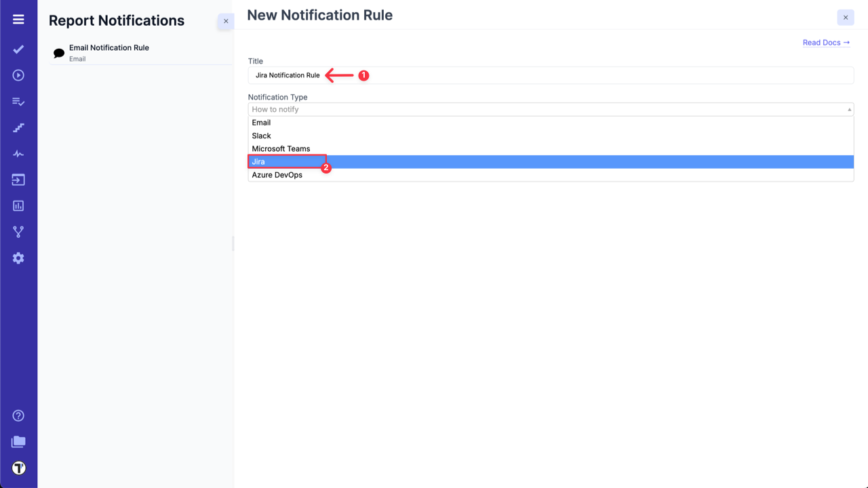868x488 pixels.
Task: Open help via the question mark icon
Action: [x=18, y=415]
